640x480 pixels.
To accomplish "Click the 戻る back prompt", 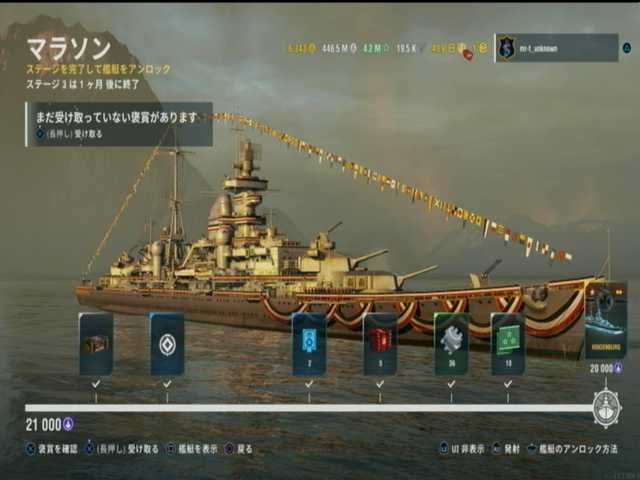I will pyautogui.click(x=239, y=449).
